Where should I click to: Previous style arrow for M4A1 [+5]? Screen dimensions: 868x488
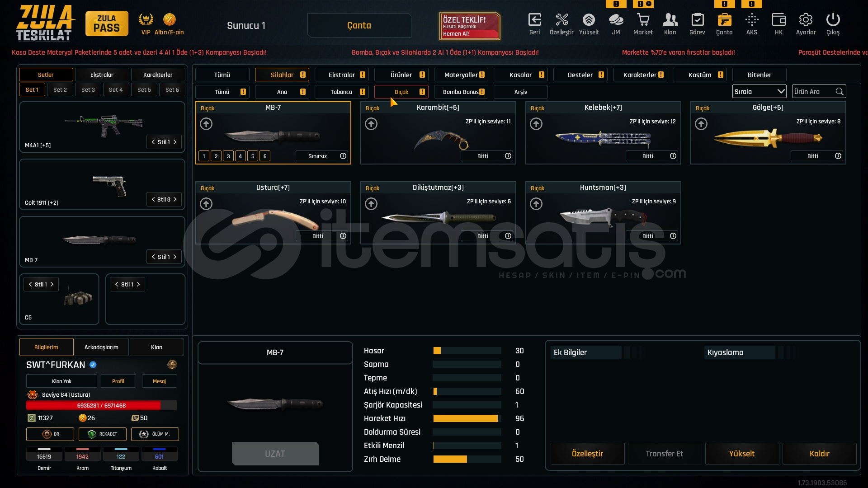153,142
